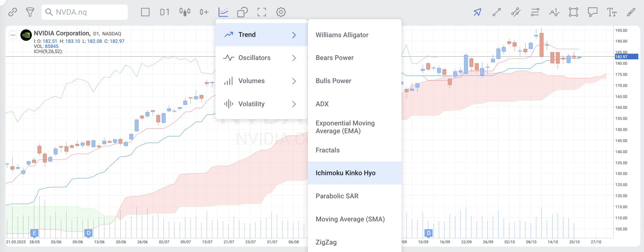Click the NVIDIA Corporation title
644x252 pixels.
tap(62, 33)
